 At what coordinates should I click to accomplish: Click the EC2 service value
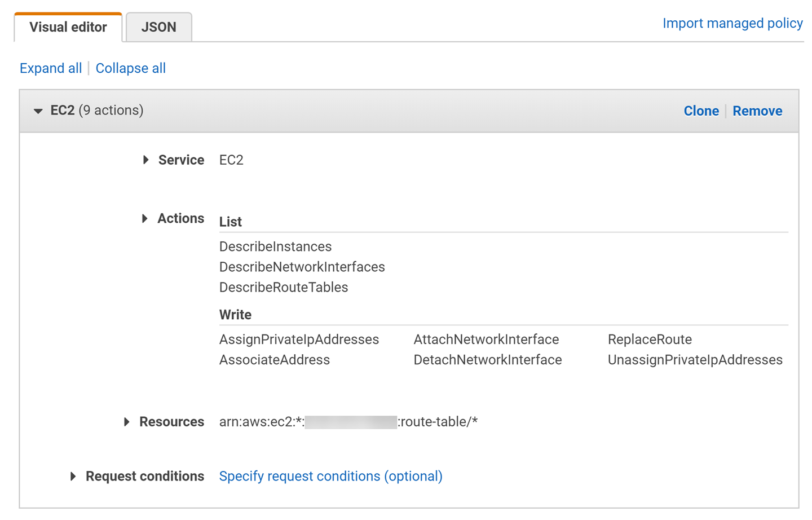tap(231, 160)
